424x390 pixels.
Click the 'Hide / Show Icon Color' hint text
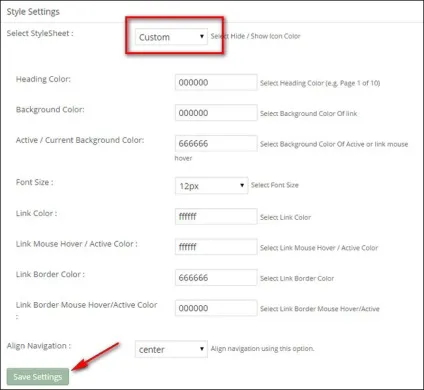point(266,36)
